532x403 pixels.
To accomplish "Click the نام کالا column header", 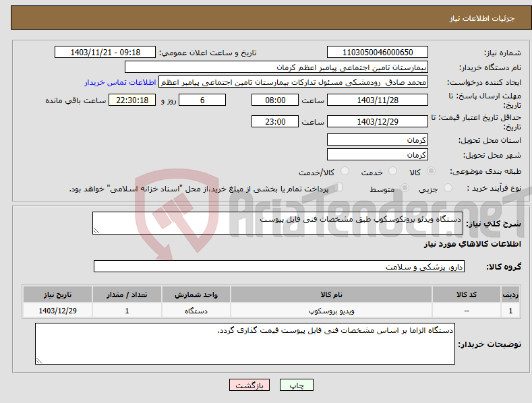I will click(331, 294).
